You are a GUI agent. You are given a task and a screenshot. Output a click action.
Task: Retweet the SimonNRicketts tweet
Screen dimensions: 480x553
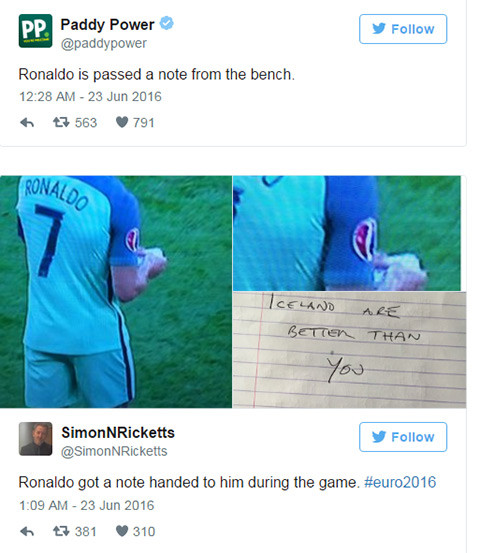click(x=61, y=531)
